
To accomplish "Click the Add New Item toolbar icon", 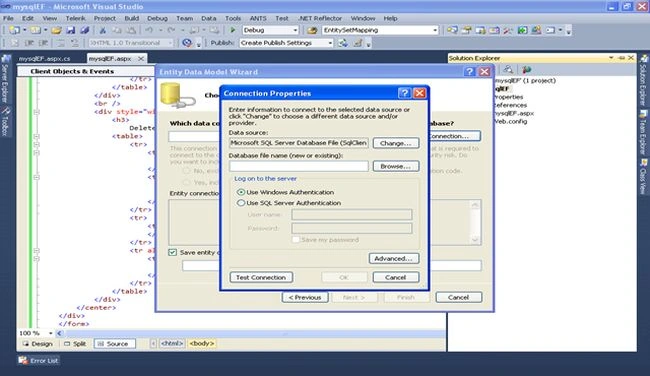I will coord(36,30).
